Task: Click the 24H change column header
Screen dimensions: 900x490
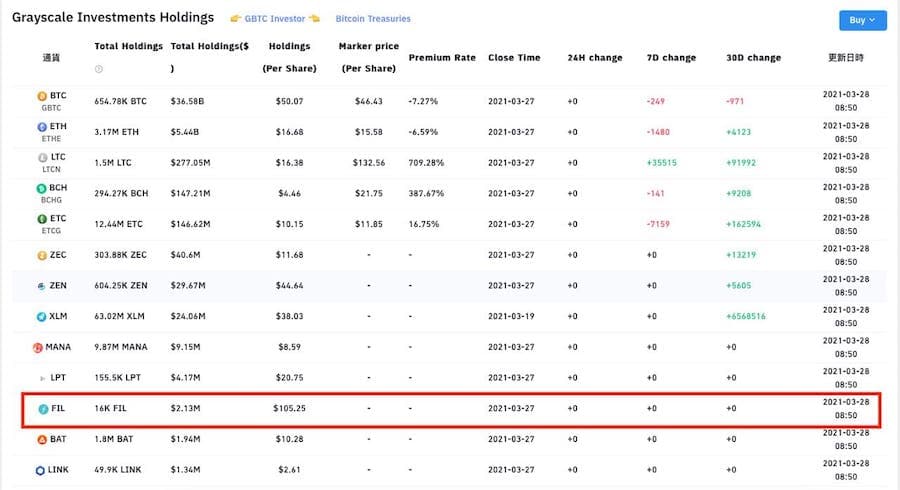Action: (x=595, y=57)
